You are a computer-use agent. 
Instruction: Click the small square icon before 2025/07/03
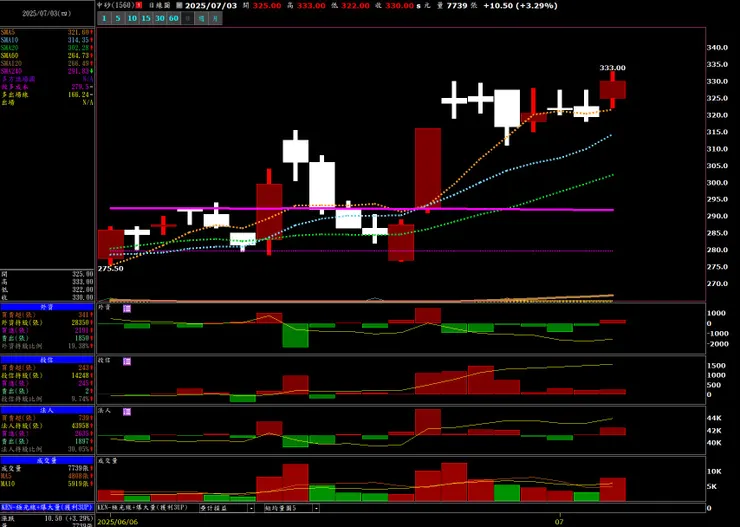tap(179, 6)
